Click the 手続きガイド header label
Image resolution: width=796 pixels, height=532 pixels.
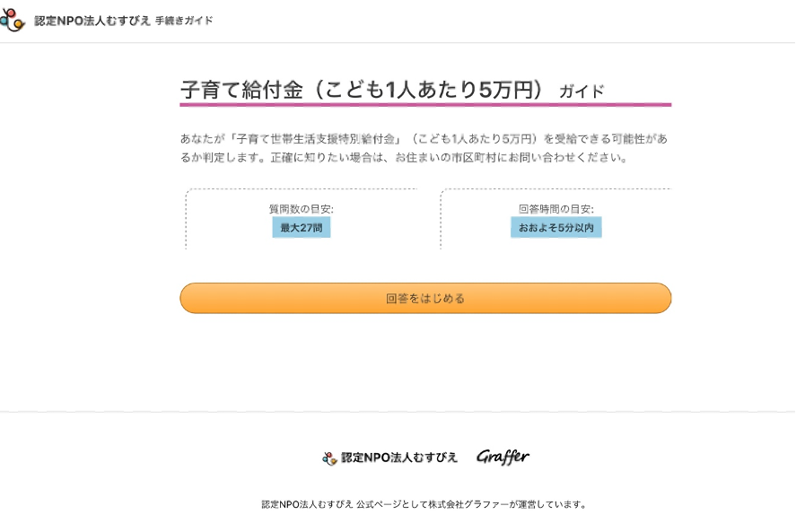point(184,21)
